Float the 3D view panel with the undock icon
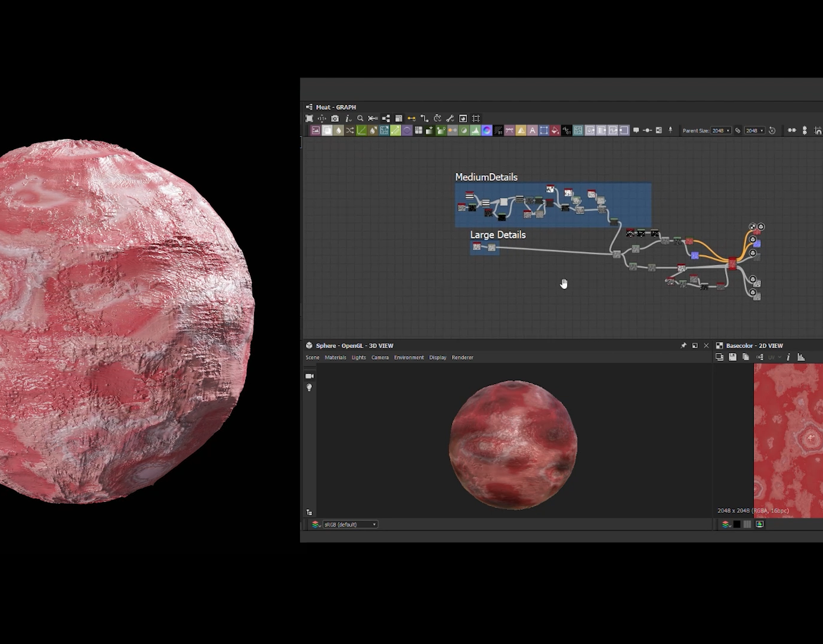Screen dimensions: 823x644 coord(695,346)
